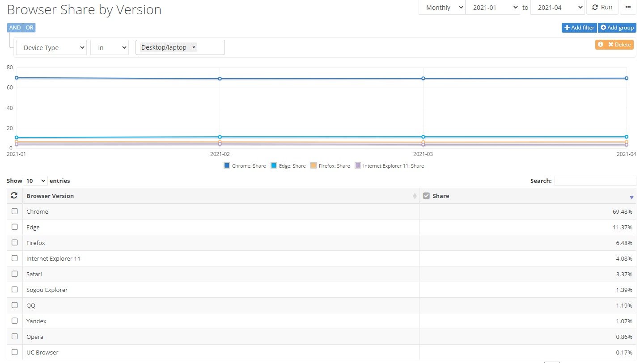
Task: Check the Yandex row checkbox
Action: [x=15, y=321]
